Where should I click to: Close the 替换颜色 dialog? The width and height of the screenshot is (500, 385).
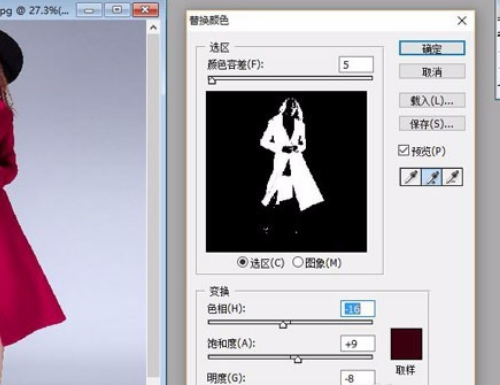click(462, 21)
